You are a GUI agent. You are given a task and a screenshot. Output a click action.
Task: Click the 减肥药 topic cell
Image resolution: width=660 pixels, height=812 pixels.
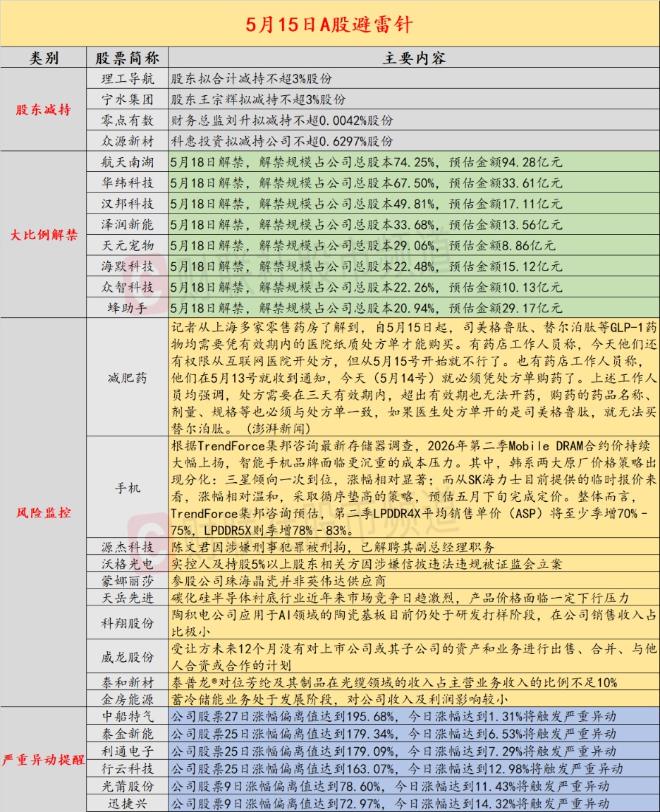[x=128, y=378]
